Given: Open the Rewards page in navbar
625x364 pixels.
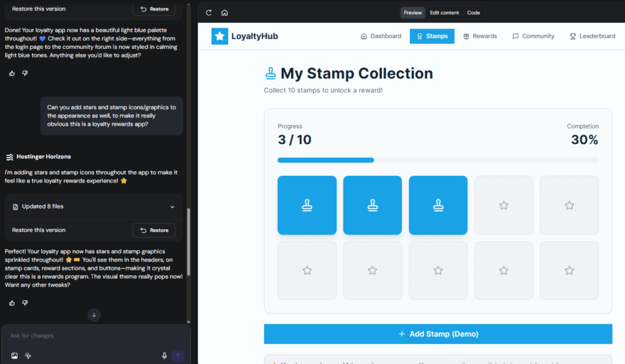Looking at the screenshot, I should [480, 36].
